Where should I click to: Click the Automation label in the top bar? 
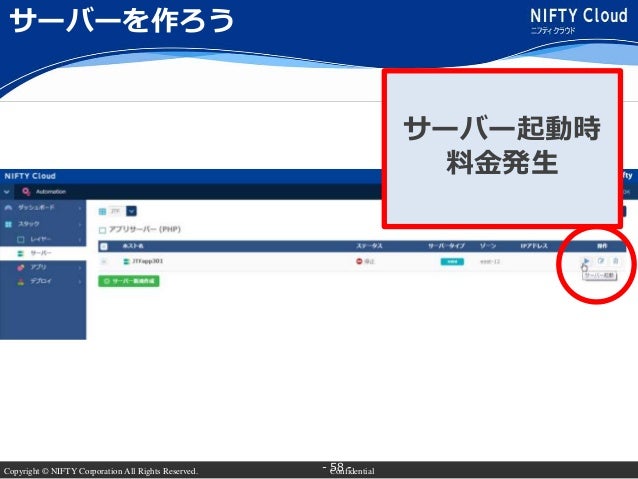point(51,192)
